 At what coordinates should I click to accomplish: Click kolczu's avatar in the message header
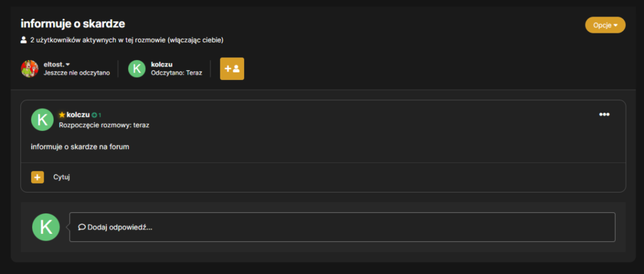coord(43,120)
